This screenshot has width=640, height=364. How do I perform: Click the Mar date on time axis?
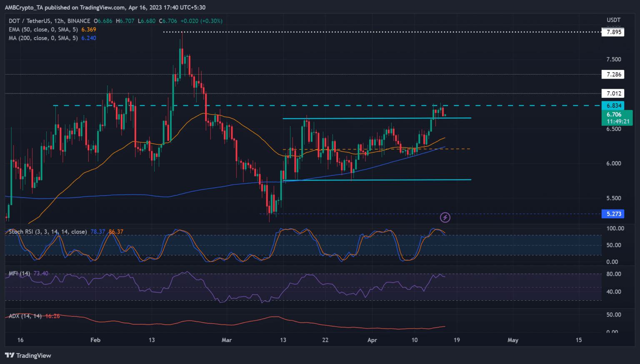[227, 340]
